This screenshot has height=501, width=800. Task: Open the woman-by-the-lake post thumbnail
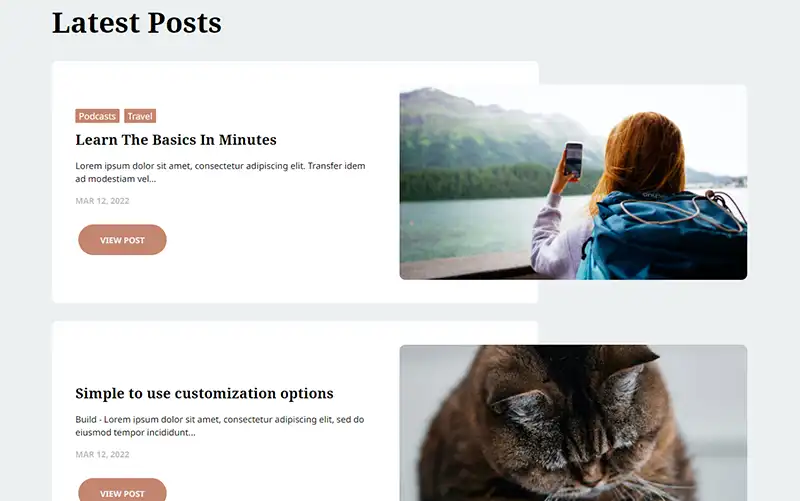coord(573,182)
